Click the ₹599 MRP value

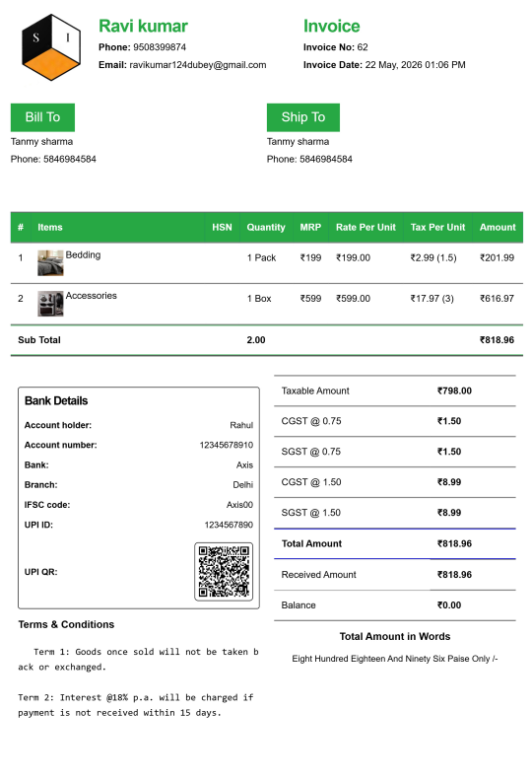pyautogui.click(x=310, y=299)
